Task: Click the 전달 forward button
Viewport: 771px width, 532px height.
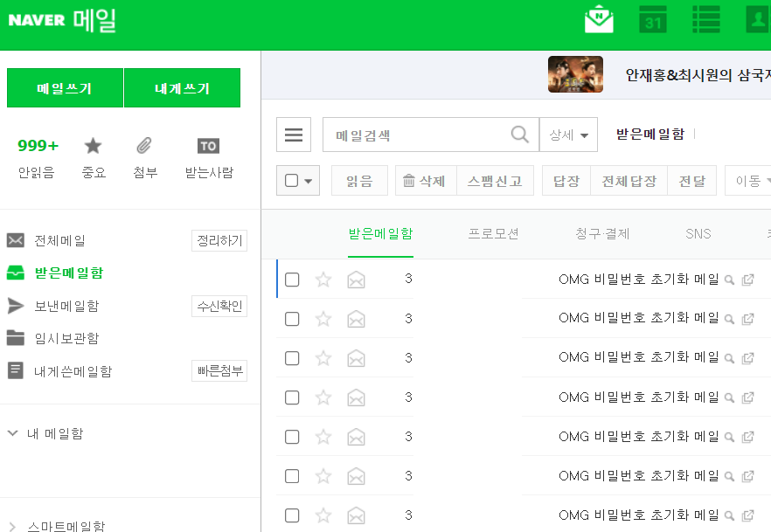Action: 691,181
